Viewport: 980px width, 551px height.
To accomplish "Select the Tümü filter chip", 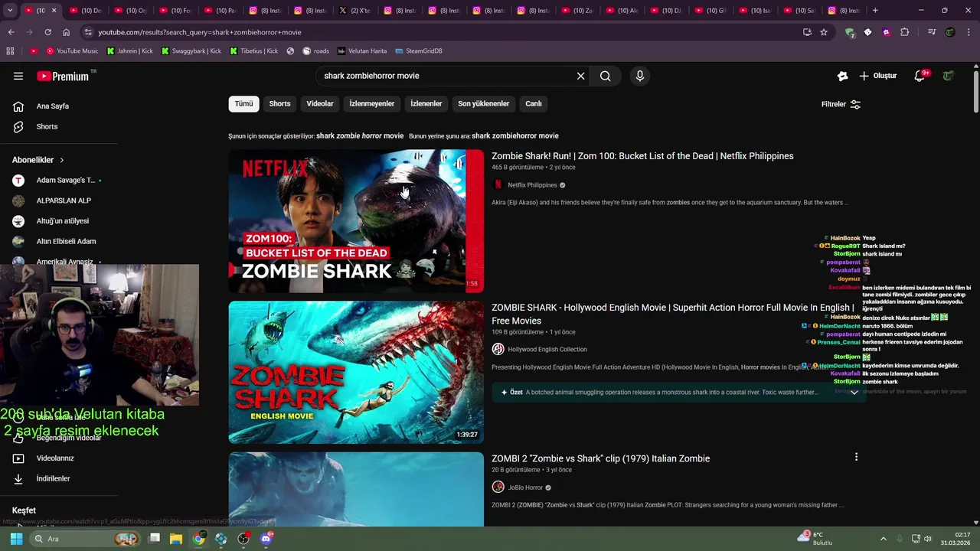I will click(x=243, y=104).
